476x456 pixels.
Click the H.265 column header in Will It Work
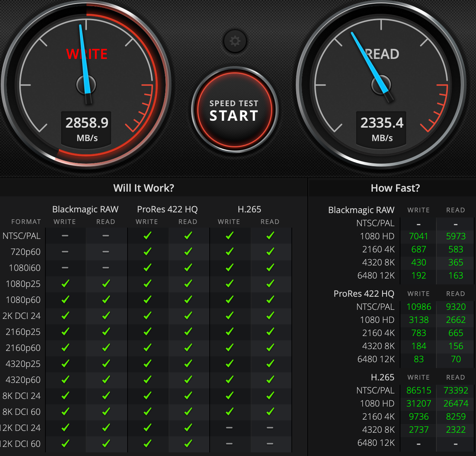click(x=249, y=209)
